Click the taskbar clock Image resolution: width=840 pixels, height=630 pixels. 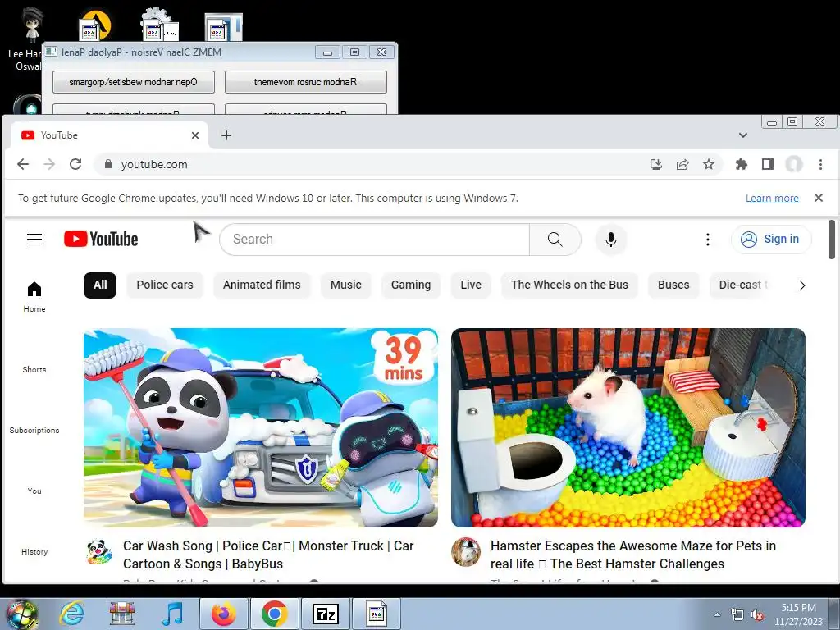798,614
